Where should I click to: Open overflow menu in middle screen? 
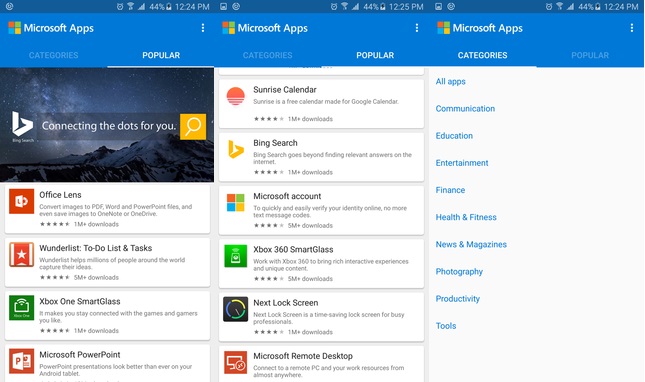(x=417, y=28)
